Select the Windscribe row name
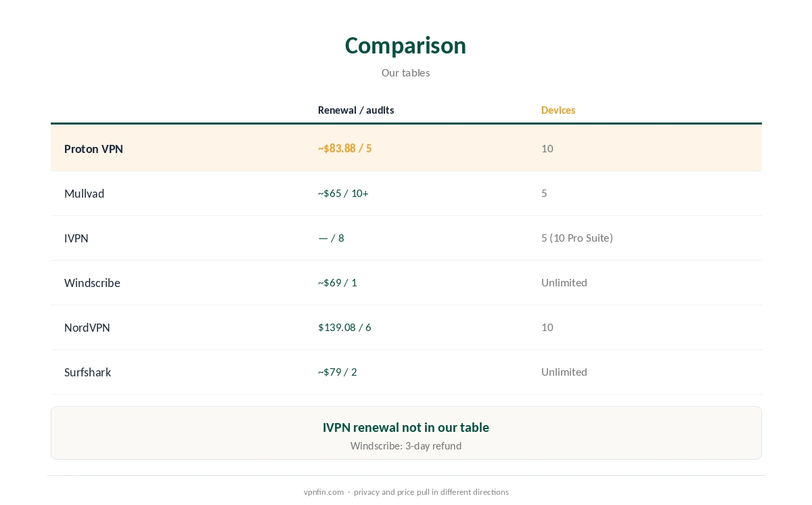Viewport: 812px width, 505px height. point(92,283)
